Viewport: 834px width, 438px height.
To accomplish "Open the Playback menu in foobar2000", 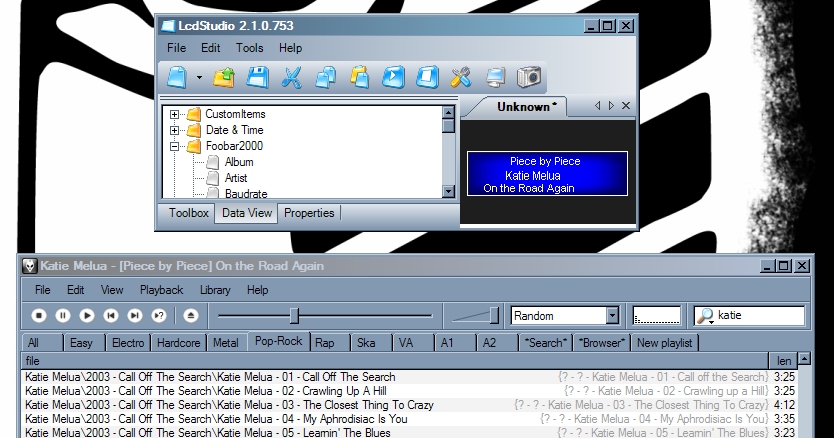I will coord(161,290).
